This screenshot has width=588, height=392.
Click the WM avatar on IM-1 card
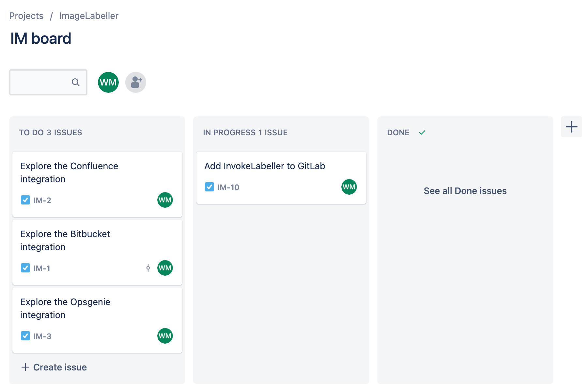pos(165,268)
